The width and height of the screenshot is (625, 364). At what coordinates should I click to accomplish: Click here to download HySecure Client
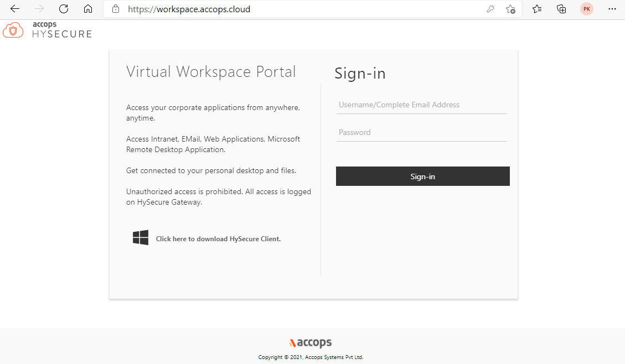[x=218, y=239]
